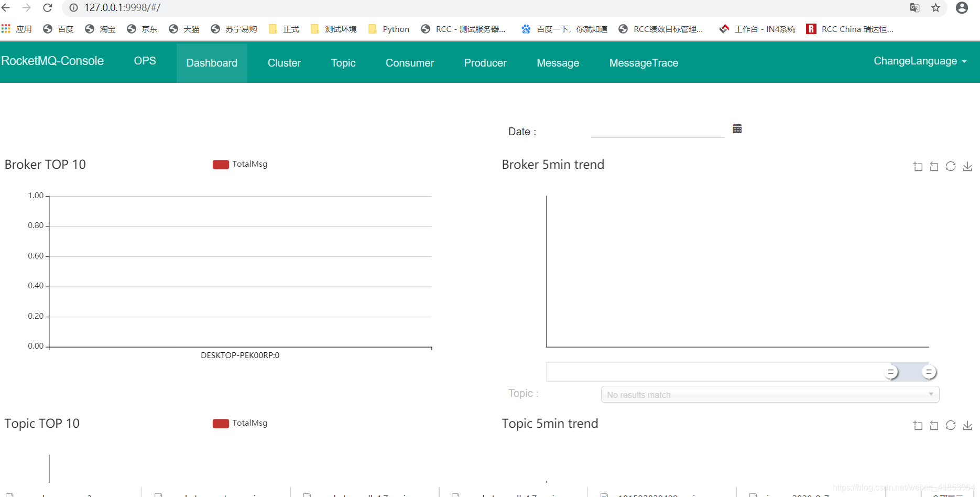Click right handle of data zoom slider
Screen dimensions: 980x497
point(929,372)
